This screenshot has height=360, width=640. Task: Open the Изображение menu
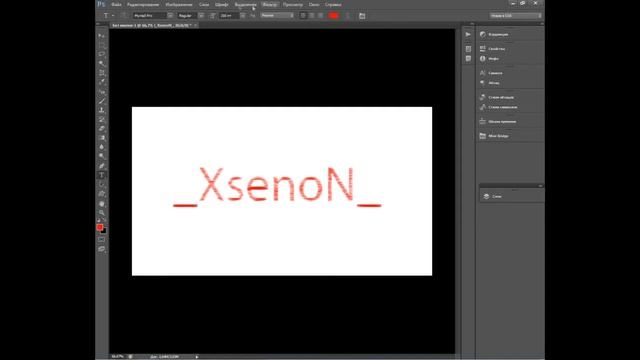click(x=179, y=4)
